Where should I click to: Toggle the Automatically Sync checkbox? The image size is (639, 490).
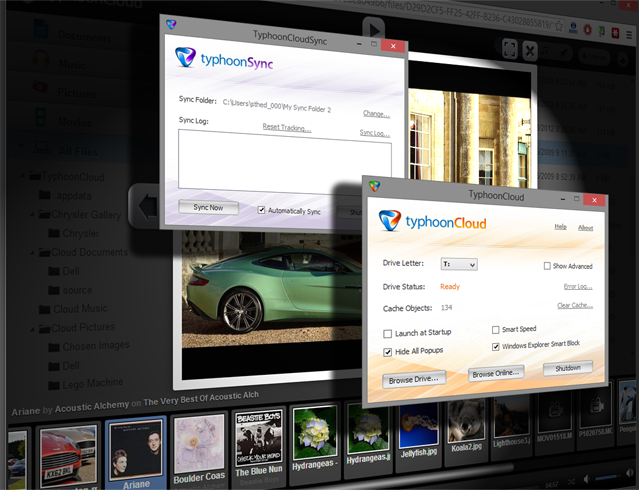click(261, 210)
